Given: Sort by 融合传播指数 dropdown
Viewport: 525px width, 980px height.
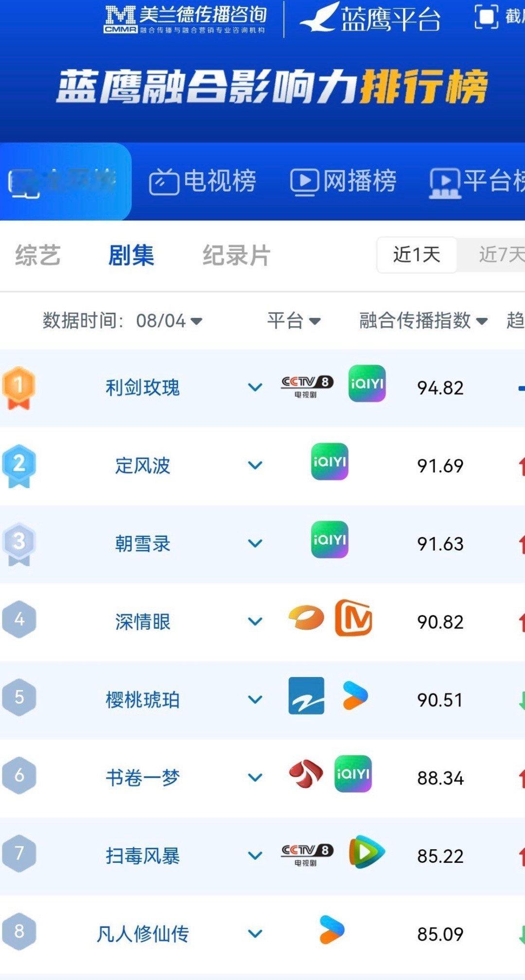Looking at the screenshot, I should 423,321.
